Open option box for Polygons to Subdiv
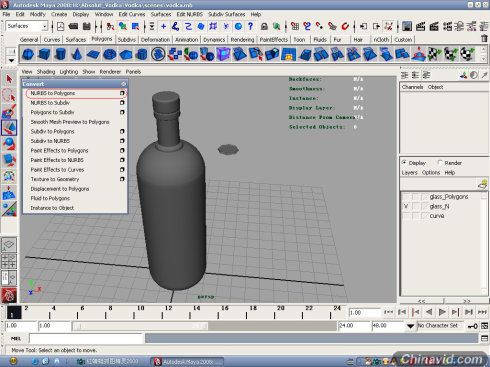This screenshot has width=490, height=367. coord(122,112)
